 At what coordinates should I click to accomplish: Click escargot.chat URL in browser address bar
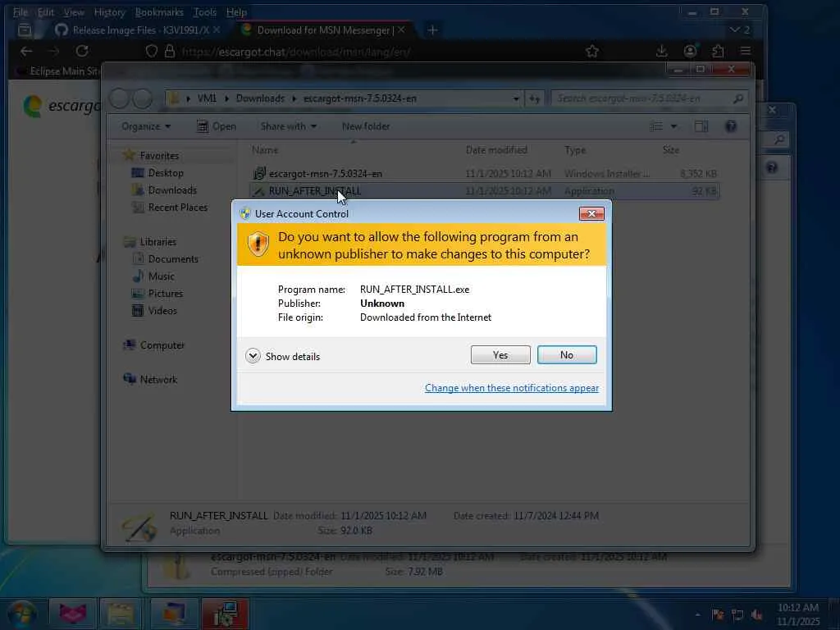tap(296, 52)
